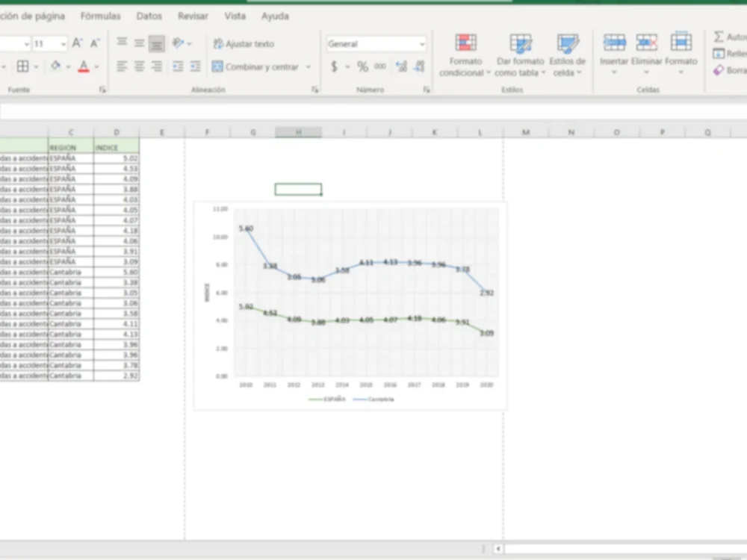Align text to the middle vertically

point(139,43)
